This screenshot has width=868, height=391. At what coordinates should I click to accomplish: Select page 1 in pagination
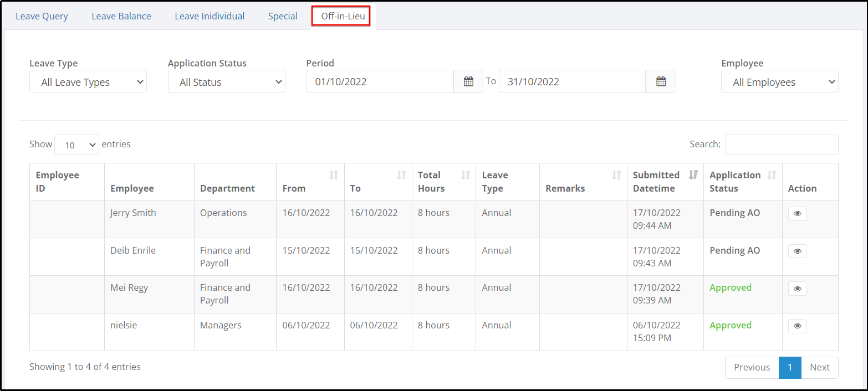790,367
